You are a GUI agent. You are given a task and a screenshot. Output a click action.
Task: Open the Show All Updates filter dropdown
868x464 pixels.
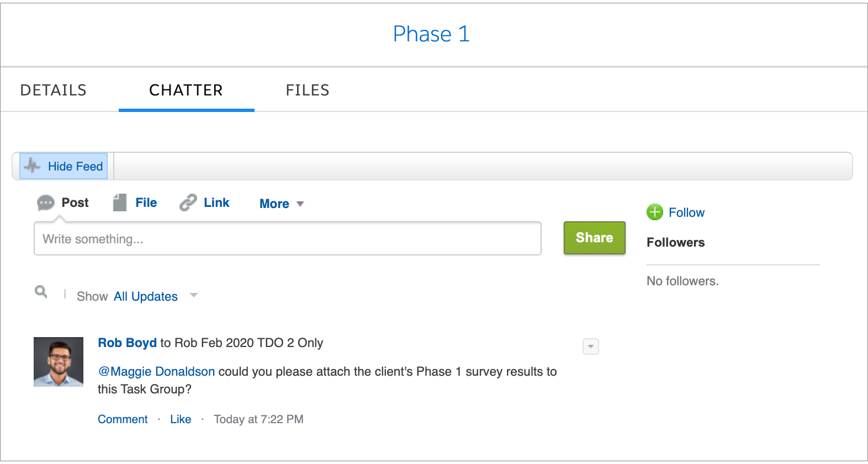194,295
